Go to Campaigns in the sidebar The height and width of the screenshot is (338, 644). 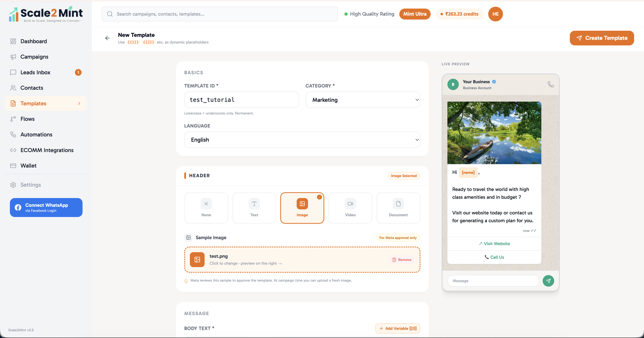(34, 57)
